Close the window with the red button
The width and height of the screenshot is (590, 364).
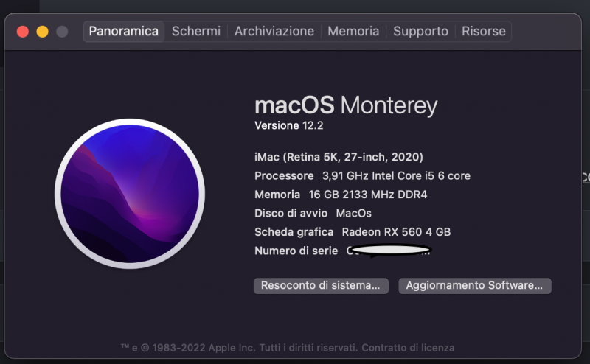(x=23, y=32)
